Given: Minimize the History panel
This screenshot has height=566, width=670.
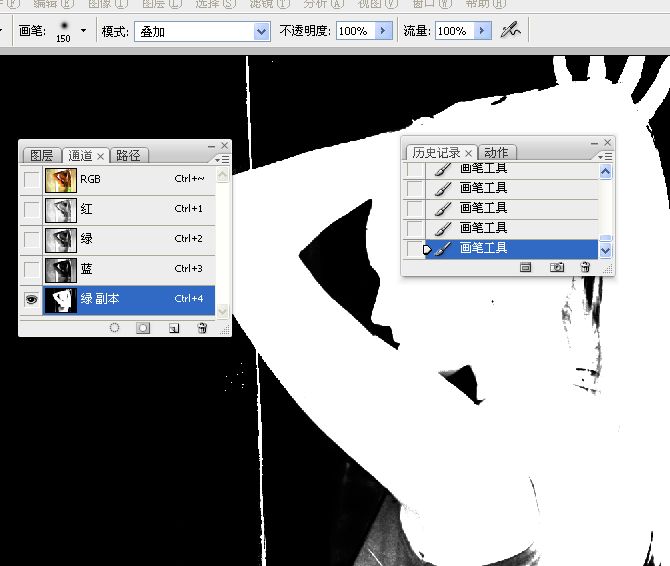Looking at the screenshot, I should pos(594,143).
